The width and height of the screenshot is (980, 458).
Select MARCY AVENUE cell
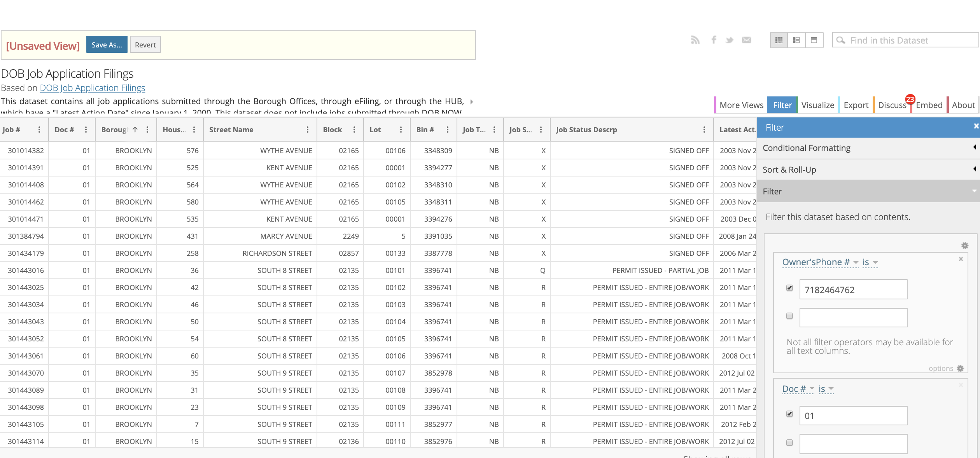(260, 236)
